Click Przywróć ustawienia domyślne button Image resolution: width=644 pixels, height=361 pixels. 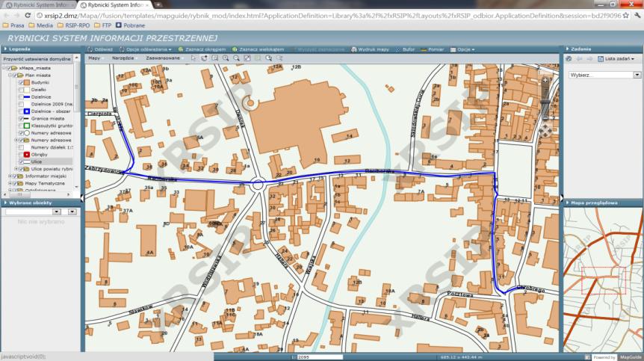click(37, 59)
